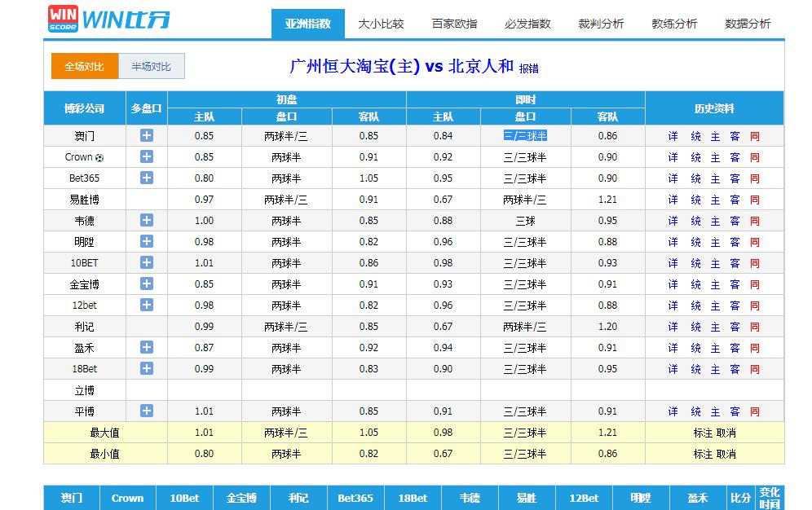812x510 pixels.
Task: Click the 易胜 tab in bottom bar
Action: 527,498
